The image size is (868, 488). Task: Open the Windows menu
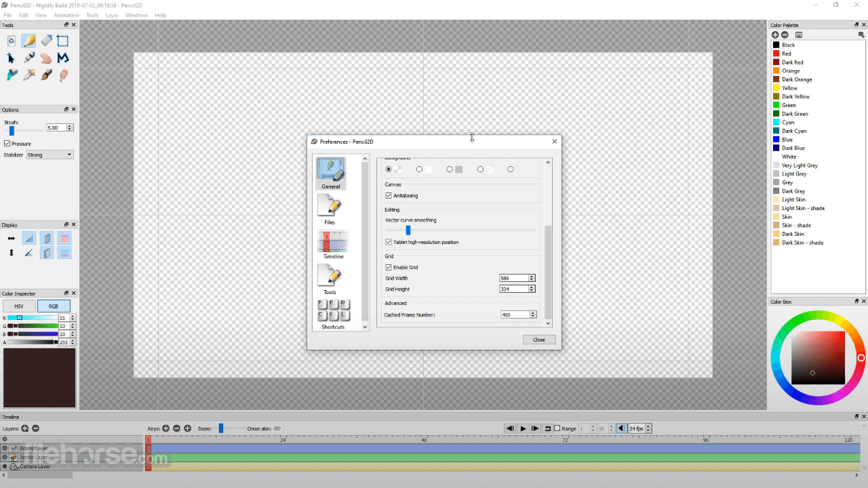point(136,15)
